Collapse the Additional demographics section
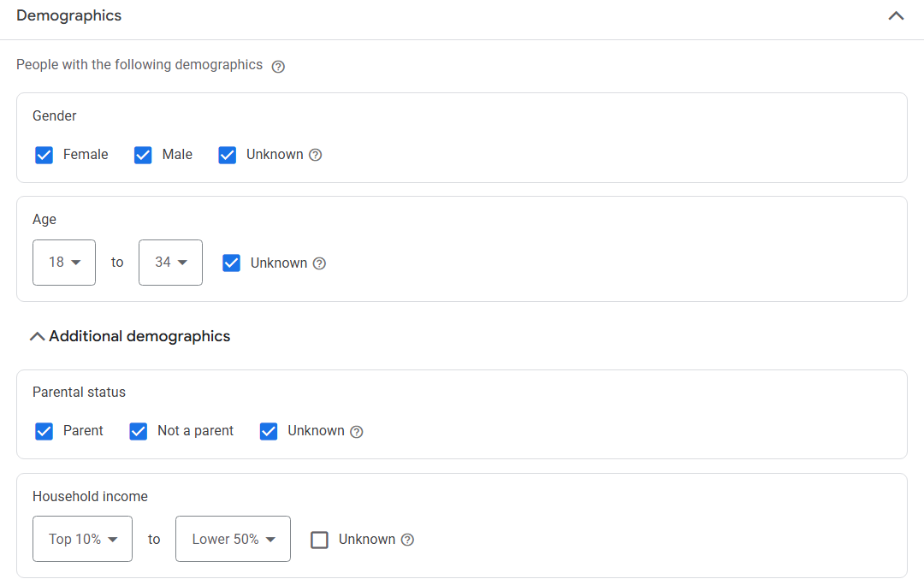Viewport: 924px width, 579px height. 37,335
